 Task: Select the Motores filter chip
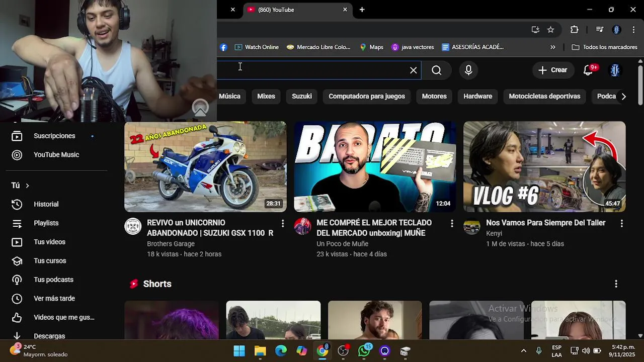coord(434,96)
